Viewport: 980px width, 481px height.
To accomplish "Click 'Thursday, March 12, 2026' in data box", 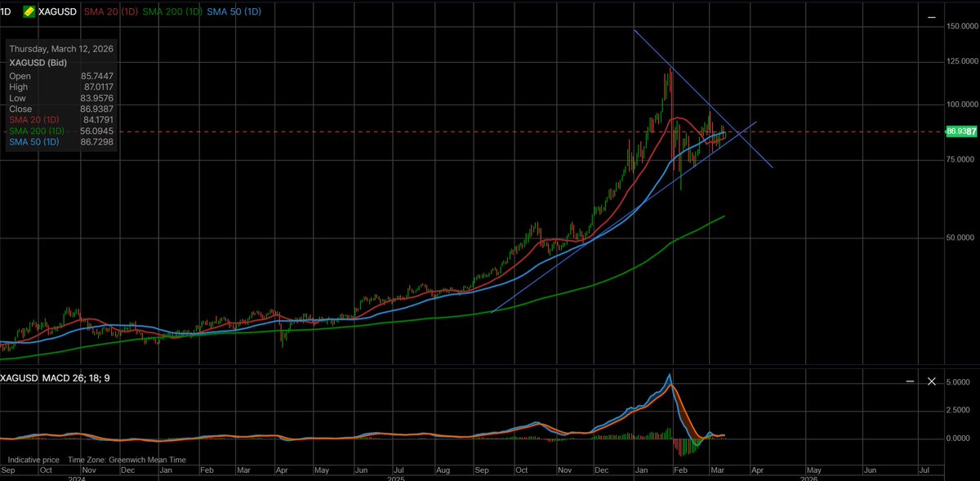I will [61, 49].
